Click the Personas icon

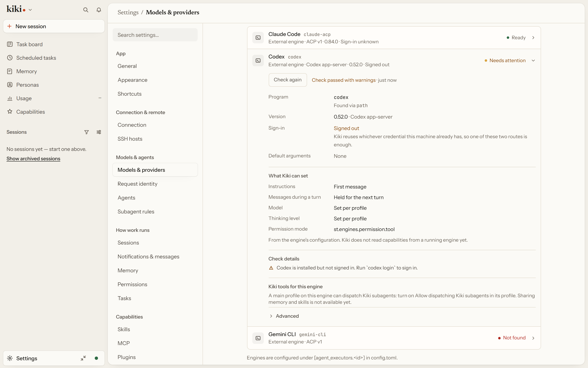tap(10, 85)
